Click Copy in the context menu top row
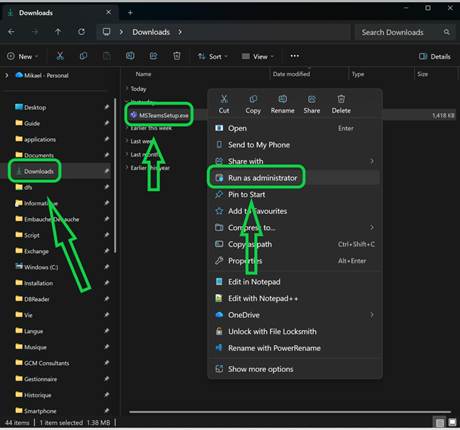The width and height of the screenshot is (460, 430). pyautogui.click(x=253, y=104)
